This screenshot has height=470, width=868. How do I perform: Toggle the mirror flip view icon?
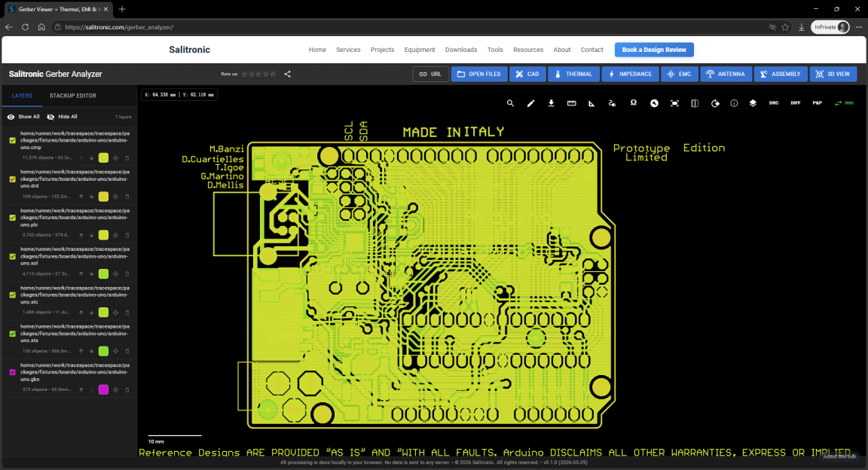[x=695, y=103]
